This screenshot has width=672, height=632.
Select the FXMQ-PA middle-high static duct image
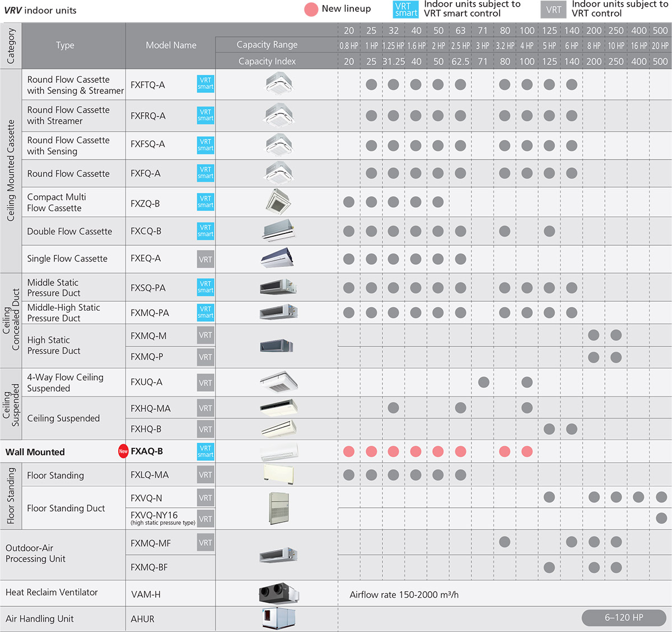(x=278, y=312)
